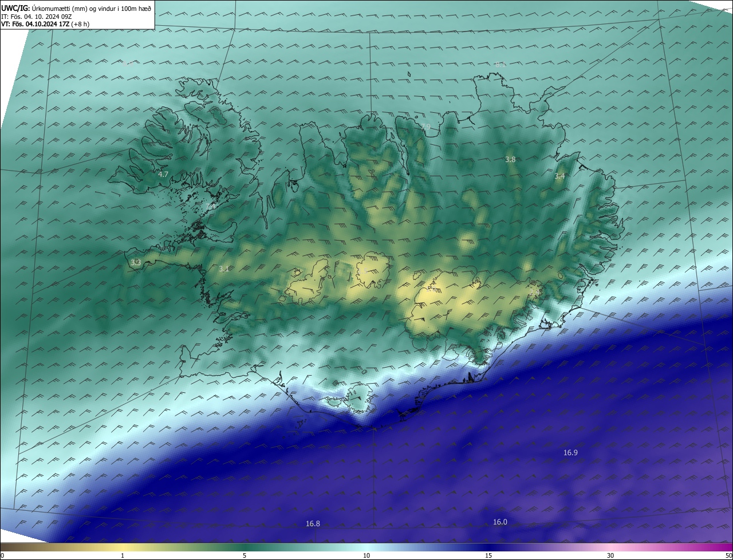Screen dimensions: 733x560
Task: Click the color scale tick labeled 10
Action: click(366, 555)
